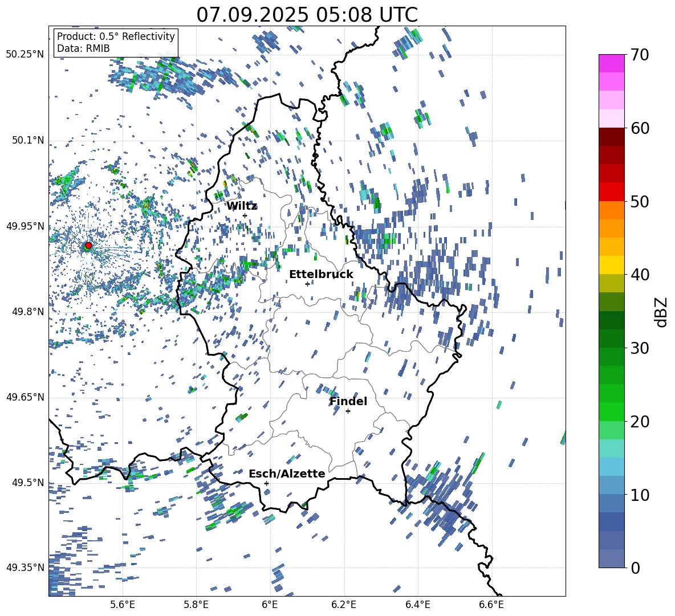Screen dimensions: 675x616
Task: Click the 6.2°E longitude label
Action: point(344,605)
